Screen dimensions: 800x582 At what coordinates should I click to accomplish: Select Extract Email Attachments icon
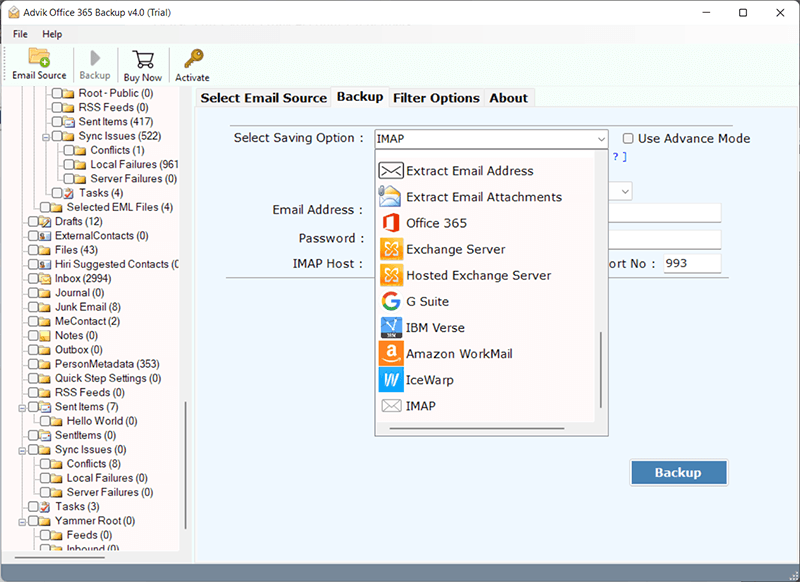tap(391, 196)
